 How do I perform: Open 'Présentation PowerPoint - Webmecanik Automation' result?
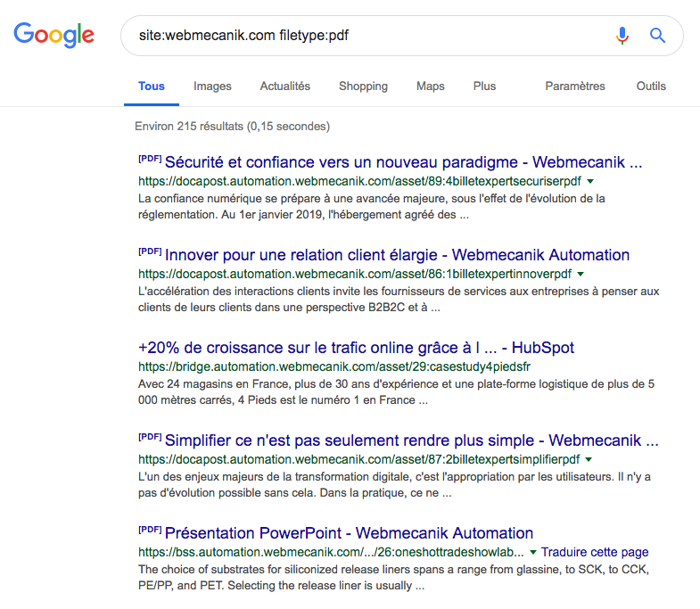coord(349,533)
